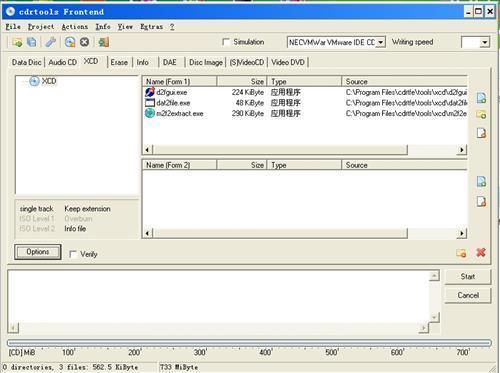Click the burn disc toolbar icon
The width and height of the screenshot is (500, 373).
coord(70,42)
